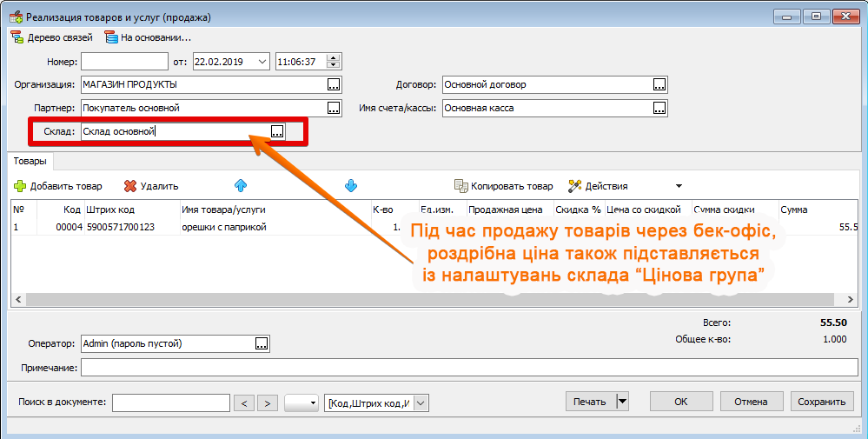Click Копировать товар
The image size is (868, 439).
(504, 186)
